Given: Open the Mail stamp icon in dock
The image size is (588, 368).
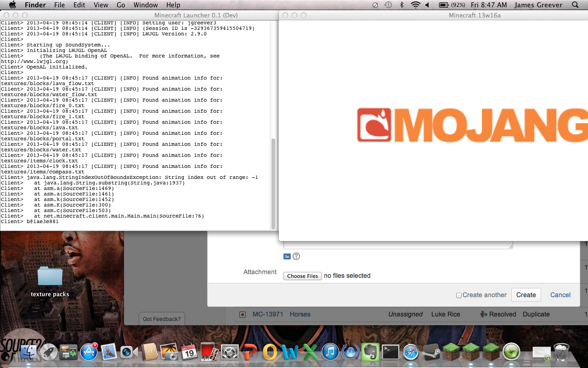Looking at the screenshot, I should [x=108, y=352].
